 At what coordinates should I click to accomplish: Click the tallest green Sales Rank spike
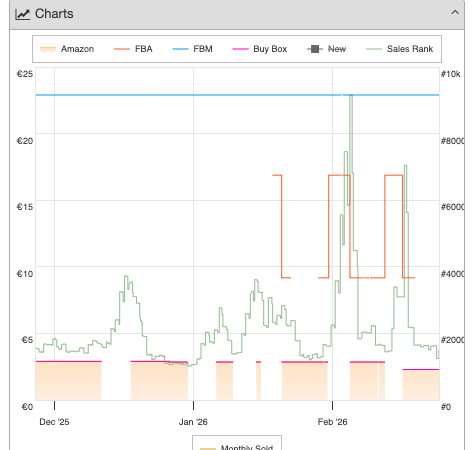(351, 133)
